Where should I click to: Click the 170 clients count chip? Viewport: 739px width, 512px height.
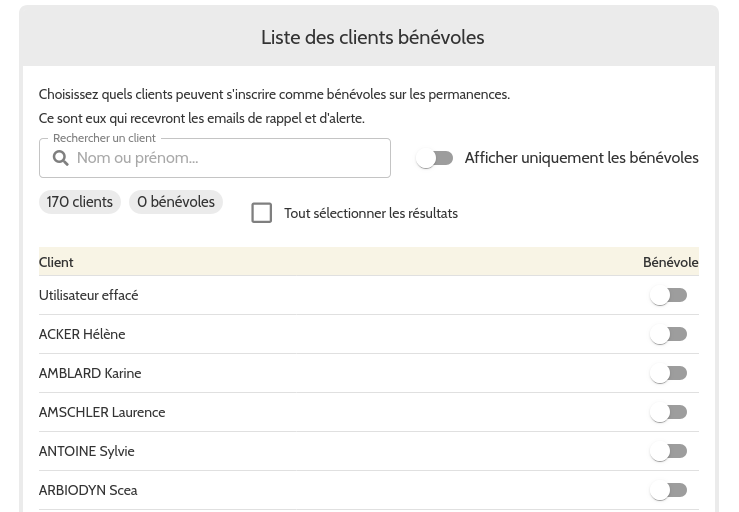[x=80, y=202]
